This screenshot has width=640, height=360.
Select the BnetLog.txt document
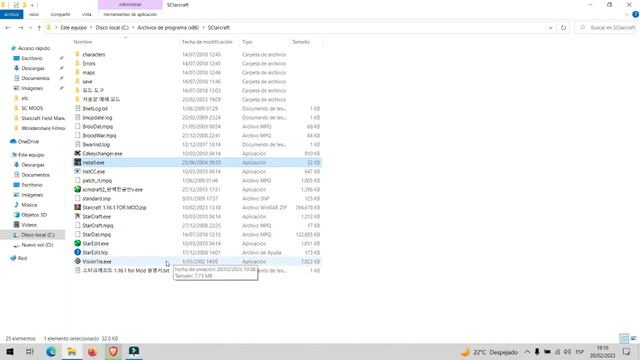click(95, 109)
